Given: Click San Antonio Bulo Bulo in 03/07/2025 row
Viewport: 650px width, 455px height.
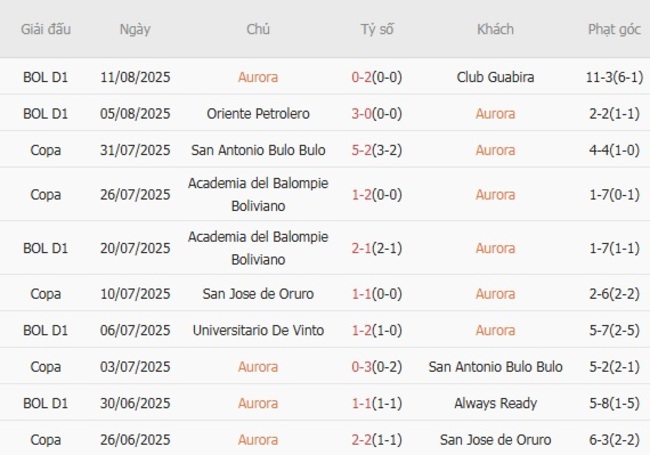Looking at the screenshot, I should (x=495, y=367).
